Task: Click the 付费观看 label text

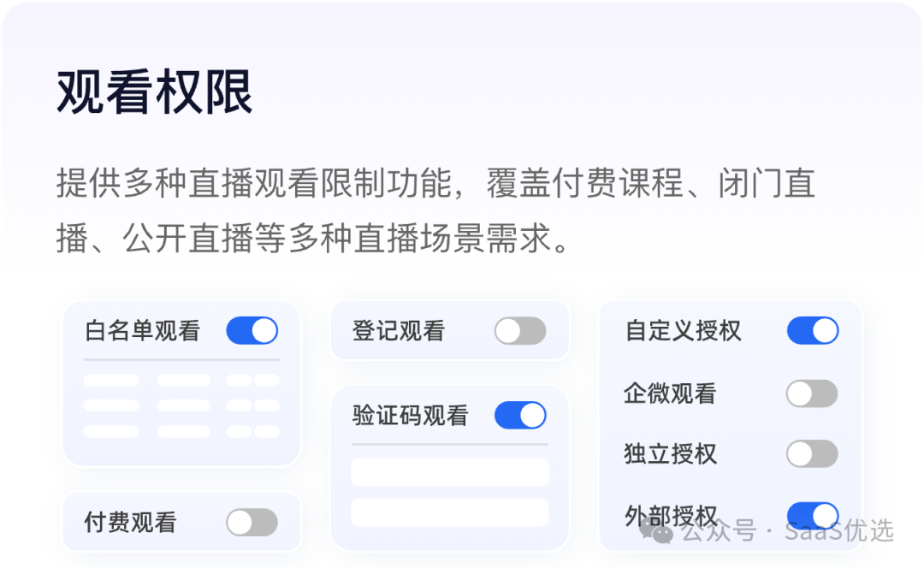Action: [x=130, y=522]
